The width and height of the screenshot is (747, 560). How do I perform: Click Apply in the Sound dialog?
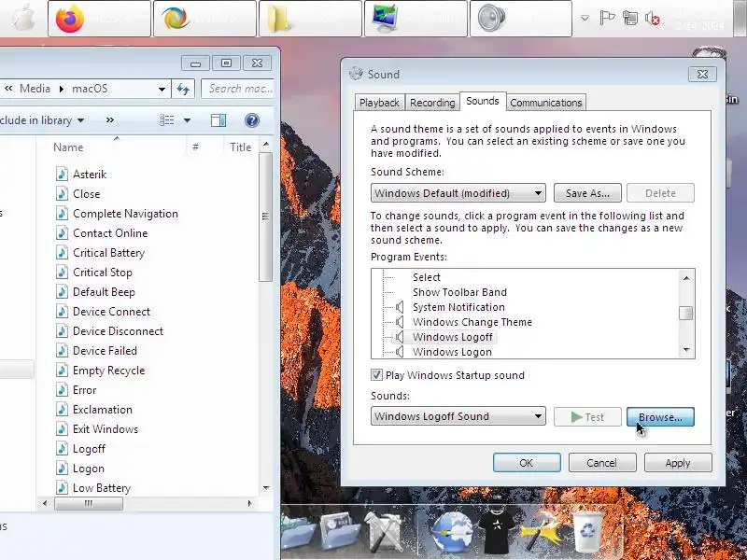coord(678,462)
